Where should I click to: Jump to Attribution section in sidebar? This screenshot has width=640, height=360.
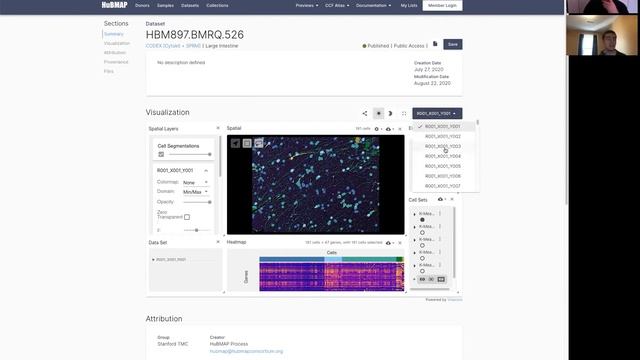(x=115, y=53)
